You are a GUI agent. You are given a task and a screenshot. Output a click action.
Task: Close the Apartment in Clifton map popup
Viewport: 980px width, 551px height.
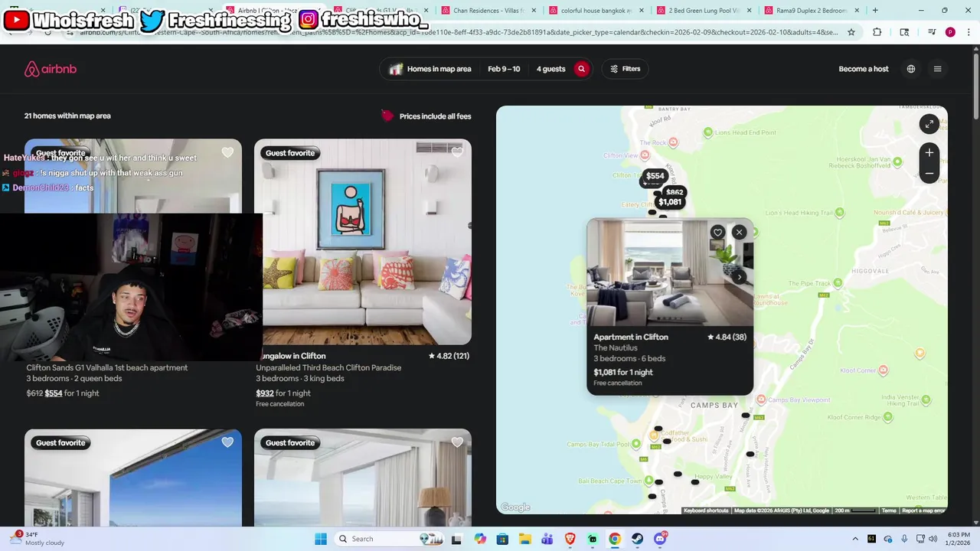point(739,232)
